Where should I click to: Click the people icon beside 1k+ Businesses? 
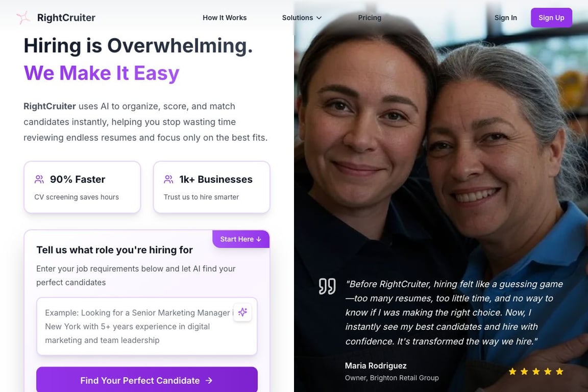pos(169,179)
